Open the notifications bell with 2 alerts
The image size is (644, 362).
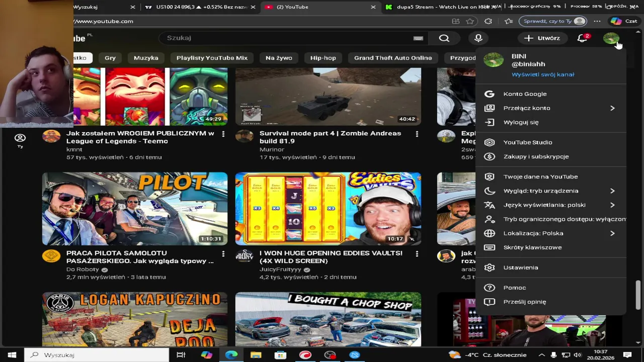[583, 38]
